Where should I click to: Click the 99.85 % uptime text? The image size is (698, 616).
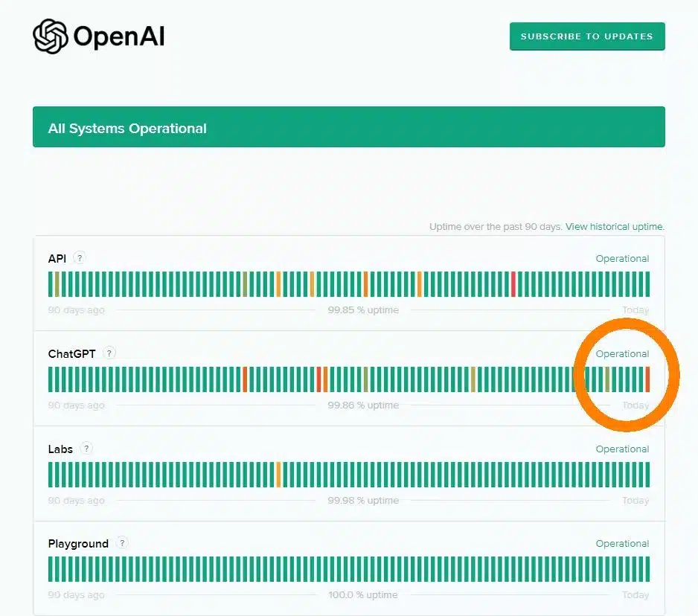(x=363, y=309)
